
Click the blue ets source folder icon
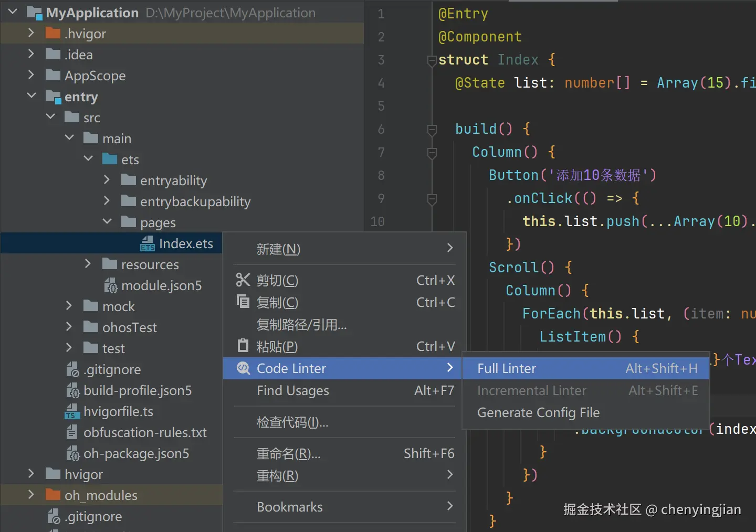(110, 159)
